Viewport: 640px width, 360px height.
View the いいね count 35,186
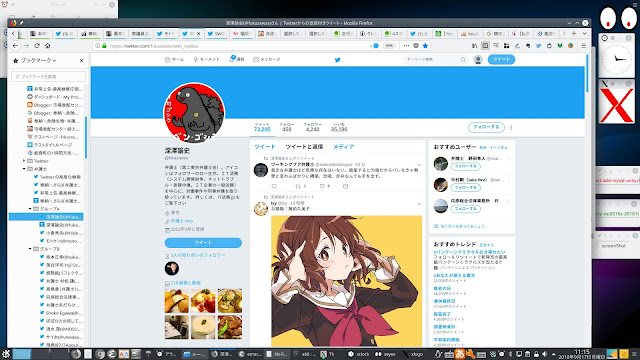(339, 127)
